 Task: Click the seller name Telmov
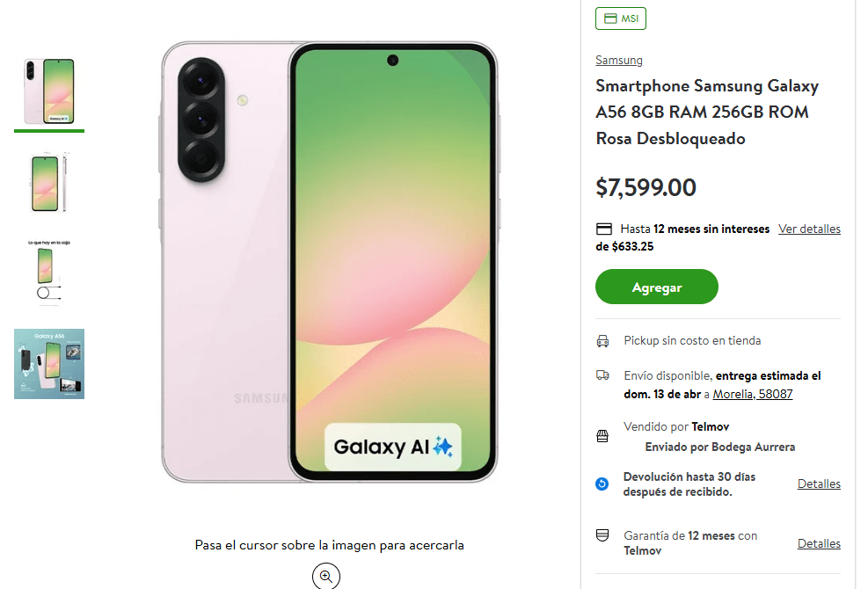tap(711, 426)
